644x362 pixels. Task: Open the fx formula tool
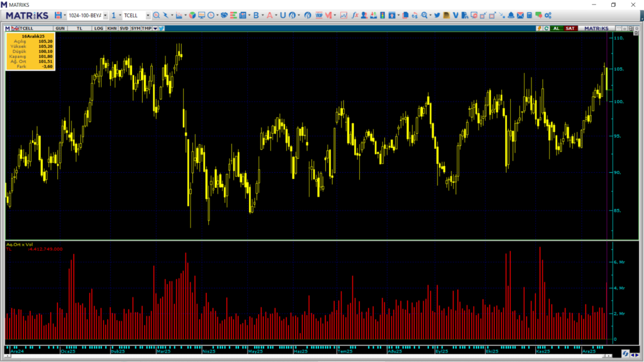point(355,15)
